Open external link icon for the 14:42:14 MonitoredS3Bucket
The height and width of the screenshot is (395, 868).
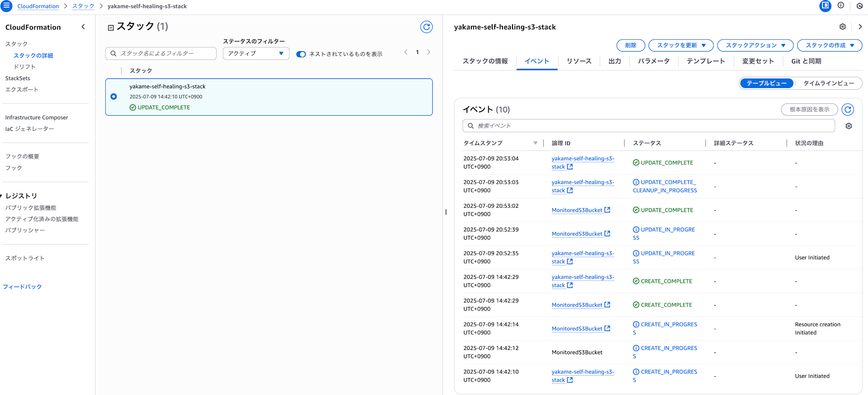point(607,329)
